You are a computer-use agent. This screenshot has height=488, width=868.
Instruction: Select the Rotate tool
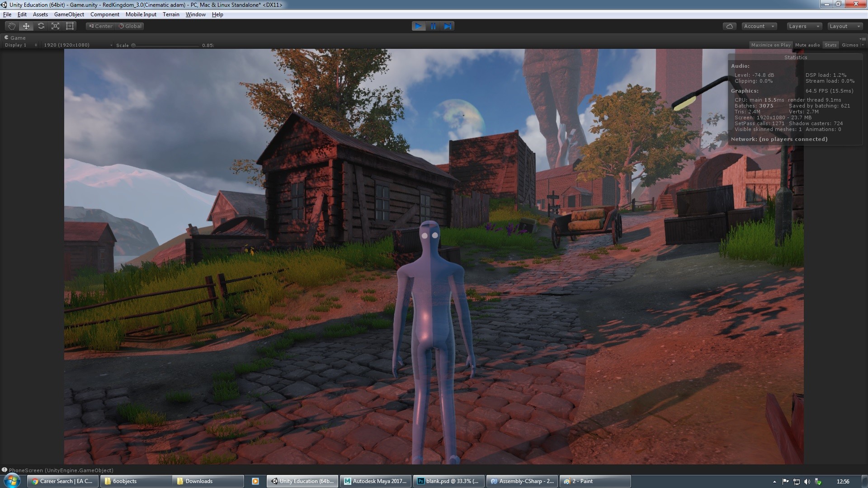[x=41, y=26]
